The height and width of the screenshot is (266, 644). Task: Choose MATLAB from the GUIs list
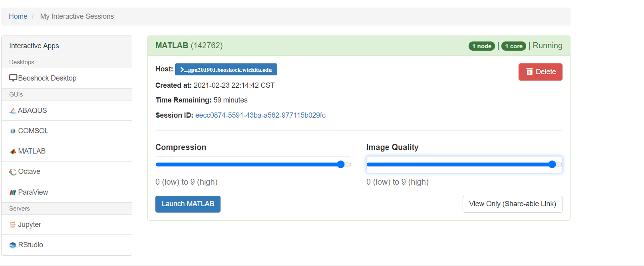pyautogui.click(x=67, y=151)
